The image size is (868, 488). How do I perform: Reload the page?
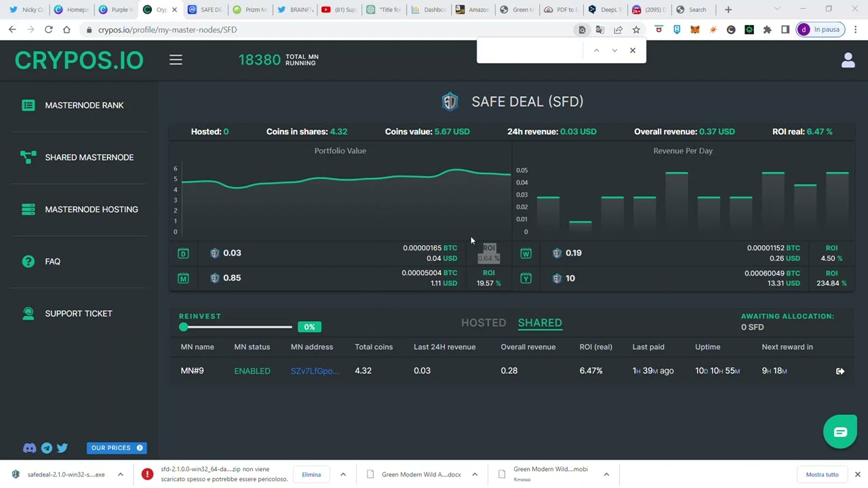pyautogui.click(x=48, y=30)
